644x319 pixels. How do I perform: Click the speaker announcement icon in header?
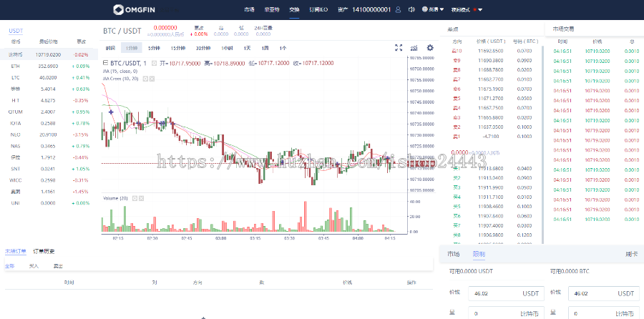click(x=411, y=9)
